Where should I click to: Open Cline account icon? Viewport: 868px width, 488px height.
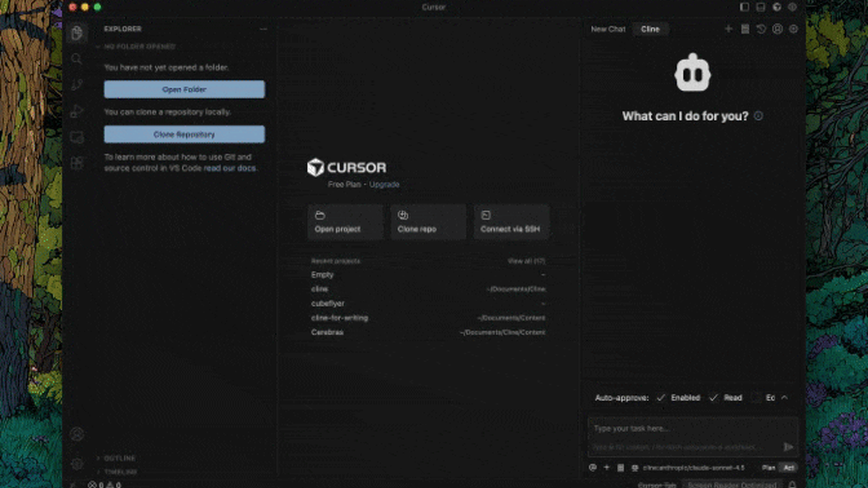click(777, 29)
